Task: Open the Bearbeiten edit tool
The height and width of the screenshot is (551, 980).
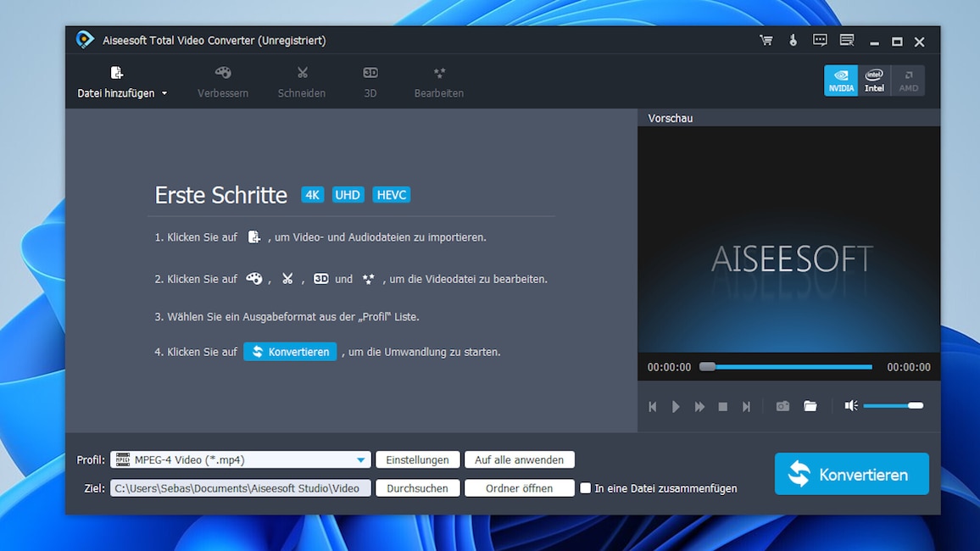Action: point(439,82)
